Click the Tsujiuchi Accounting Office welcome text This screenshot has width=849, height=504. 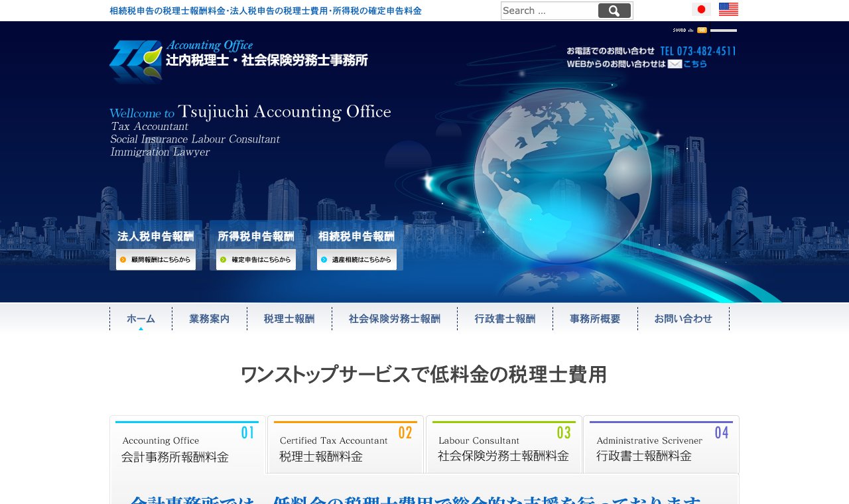pyautogui.click(x=285, y=111)
